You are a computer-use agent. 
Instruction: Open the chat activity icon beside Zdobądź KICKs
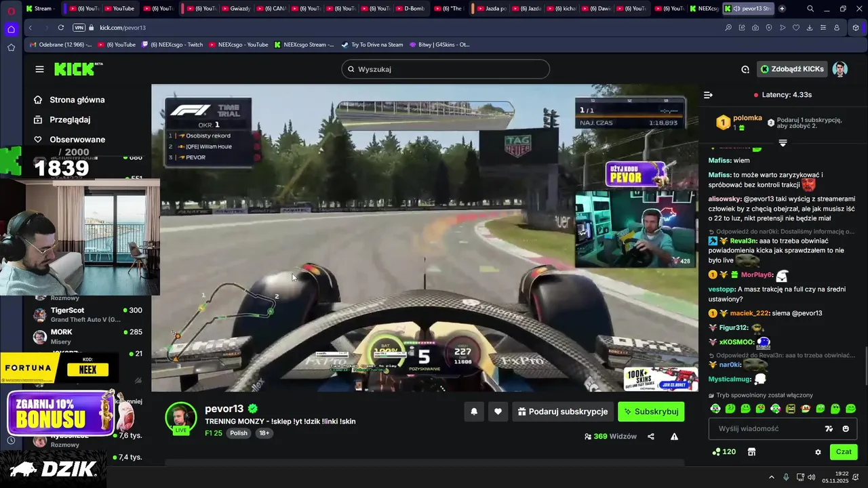pos(745,69)
